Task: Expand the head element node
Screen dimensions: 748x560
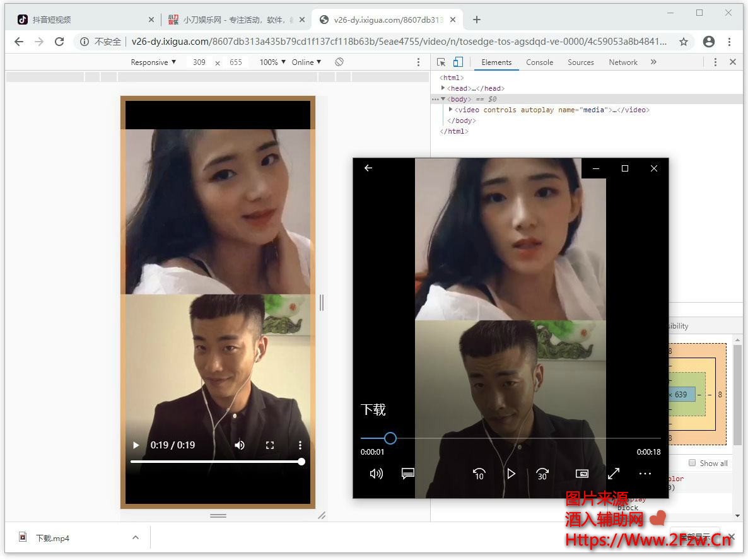Action: [x=443, y=88]
